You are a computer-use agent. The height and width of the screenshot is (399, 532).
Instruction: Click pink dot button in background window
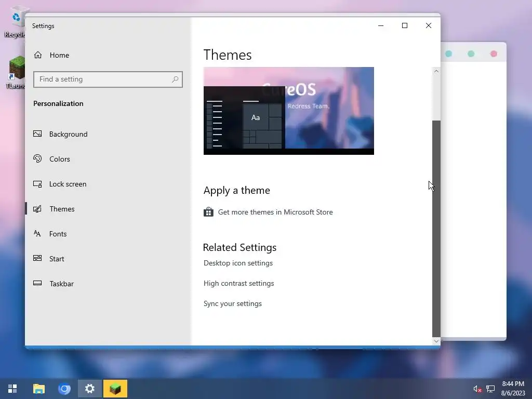[x=494, y=54]
